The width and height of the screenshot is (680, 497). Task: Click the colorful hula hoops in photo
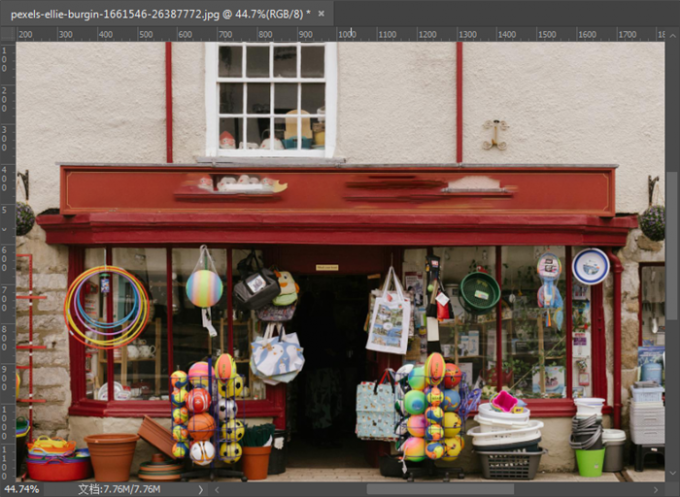[107, 307]
